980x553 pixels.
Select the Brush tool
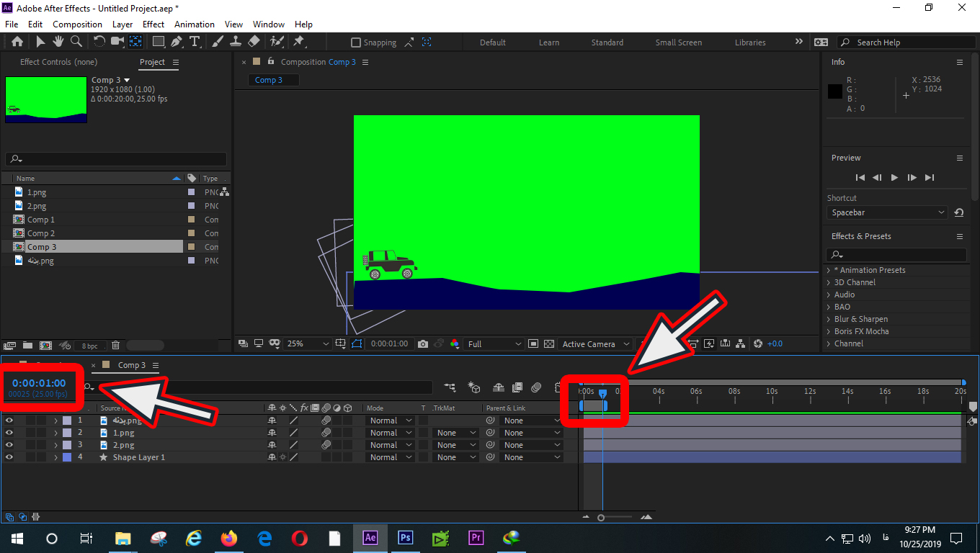tap(218, 42)
